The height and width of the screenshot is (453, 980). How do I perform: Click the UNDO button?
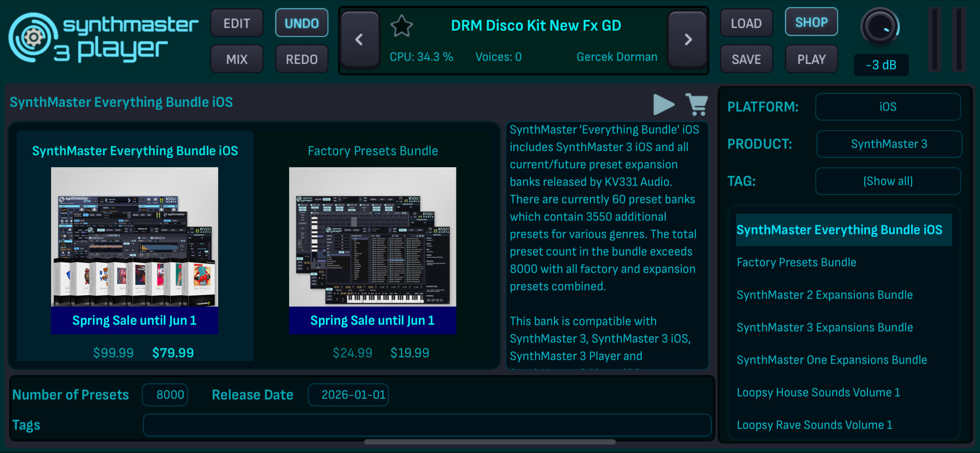coord(302,23)
